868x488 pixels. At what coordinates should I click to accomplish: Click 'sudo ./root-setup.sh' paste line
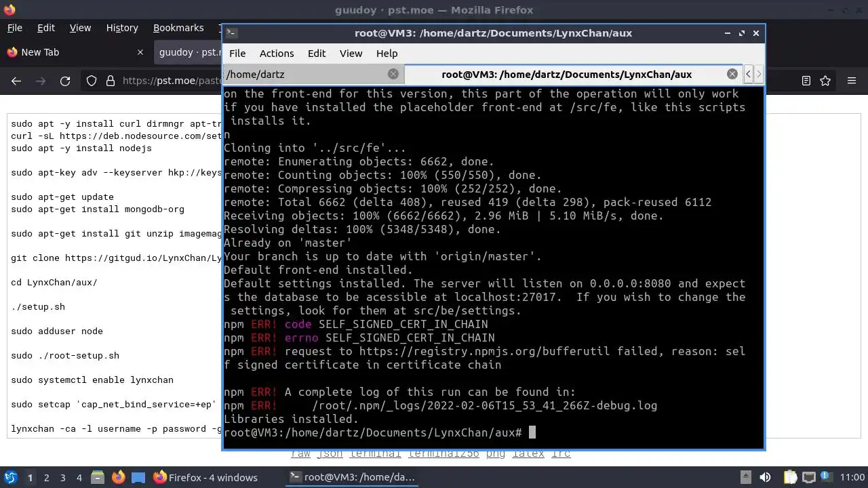pos(65,355)
